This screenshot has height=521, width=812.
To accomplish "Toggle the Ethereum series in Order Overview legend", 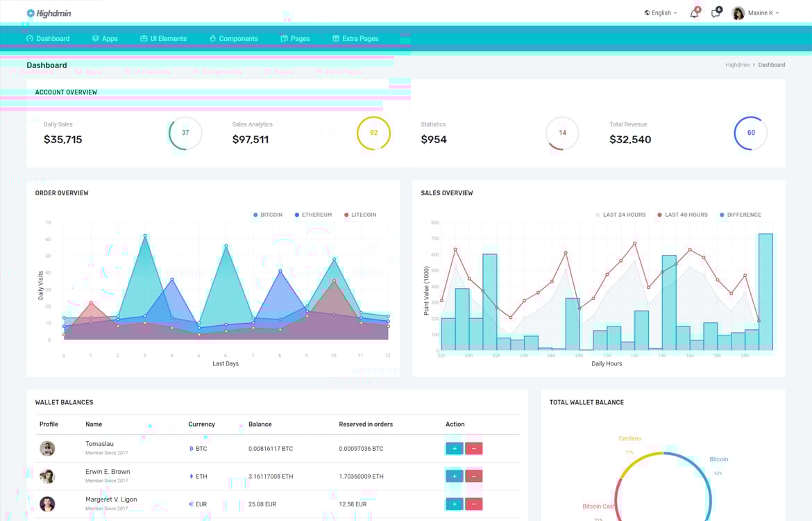I will point(313,215).
